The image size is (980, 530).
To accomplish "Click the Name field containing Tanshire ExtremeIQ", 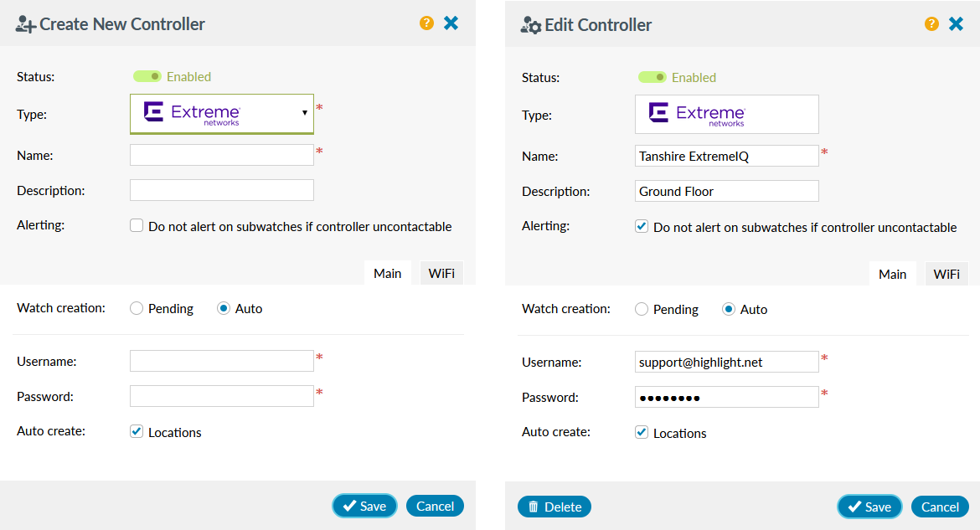I will [725, 155].
